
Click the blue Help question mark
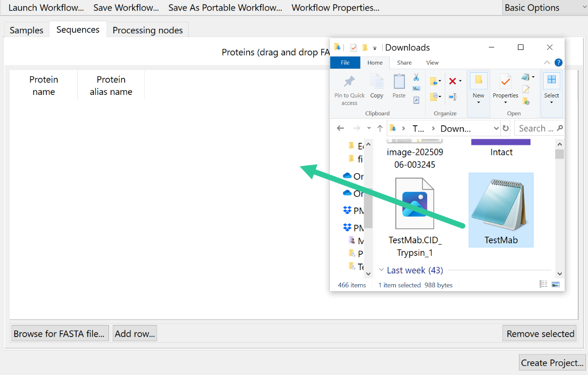(x=558, y=63)
